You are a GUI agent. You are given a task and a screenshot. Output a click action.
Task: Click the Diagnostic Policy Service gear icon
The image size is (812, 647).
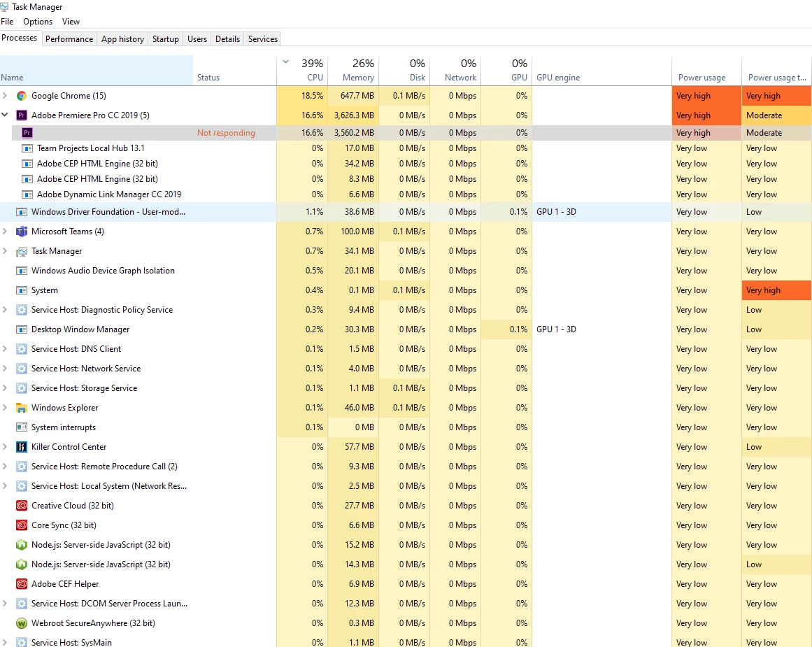(x=21, y=310)
